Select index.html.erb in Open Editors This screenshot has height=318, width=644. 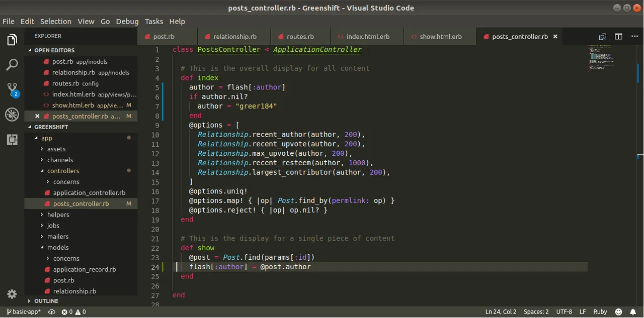pyautogui.click(x=81, y=94)
